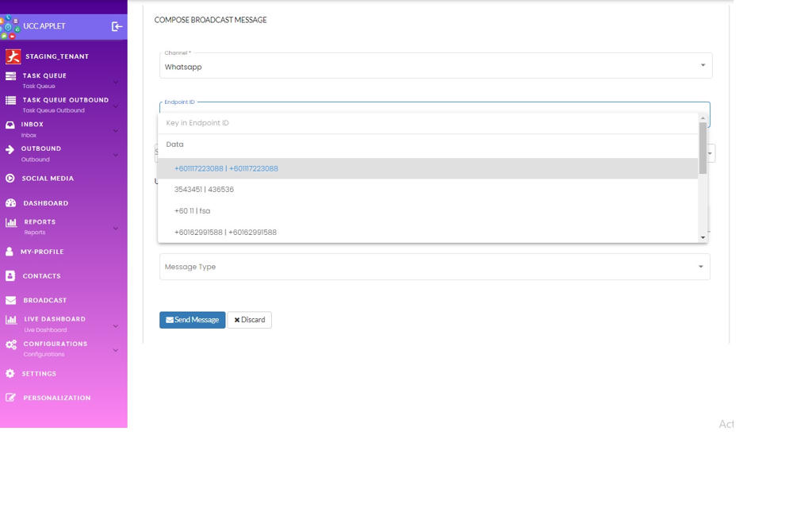Click the Personalization edit icon
The height and width of the screenshot is (508, 812).
click(10, 398)
